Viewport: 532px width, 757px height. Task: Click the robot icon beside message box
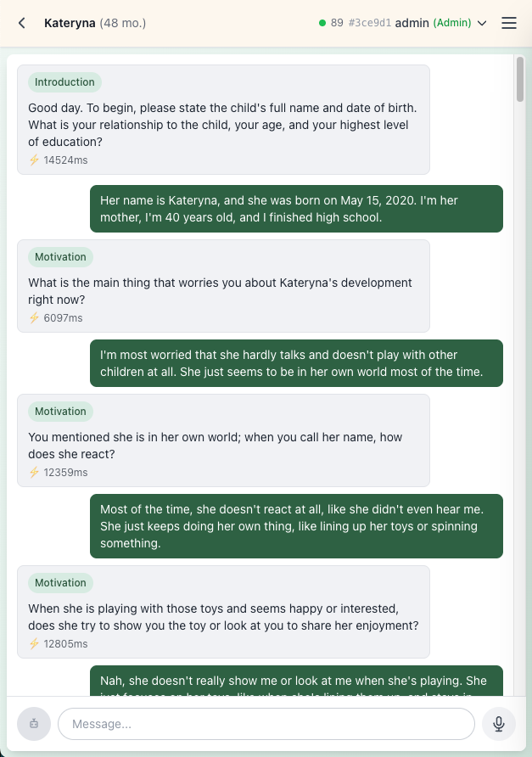point(34,724)
